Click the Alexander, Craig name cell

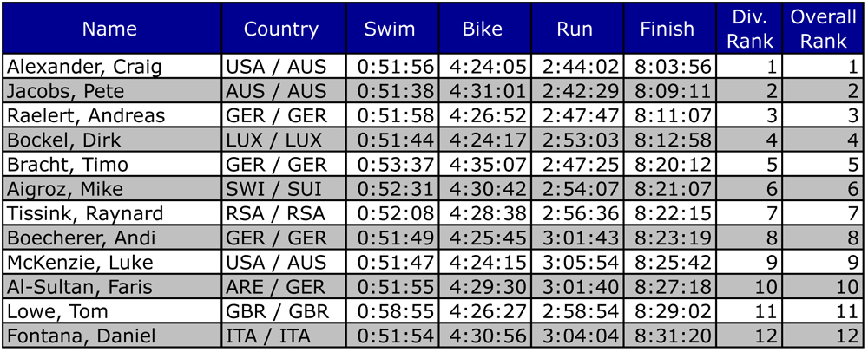112,66
